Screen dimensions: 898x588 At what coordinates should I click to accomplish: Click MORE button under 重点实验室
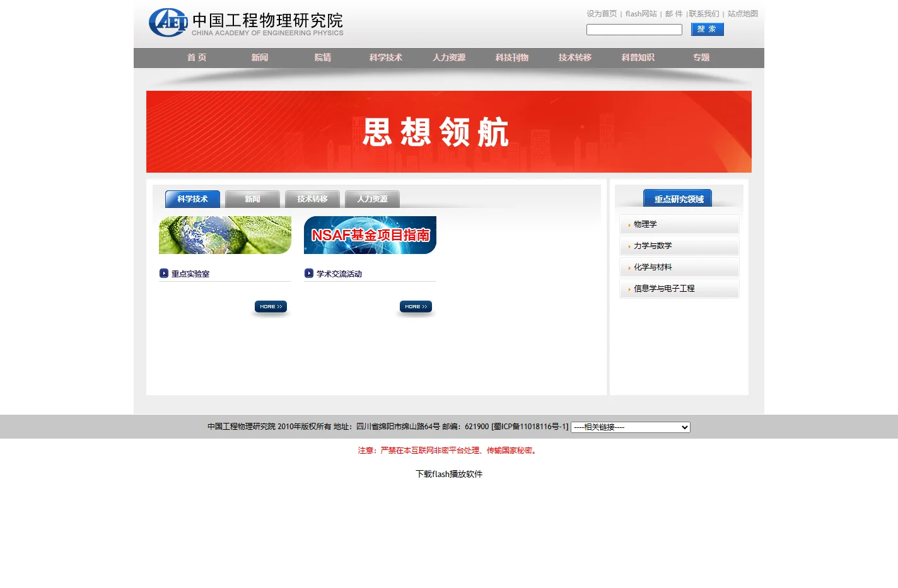pyautogui.click(x=271, y=307)
